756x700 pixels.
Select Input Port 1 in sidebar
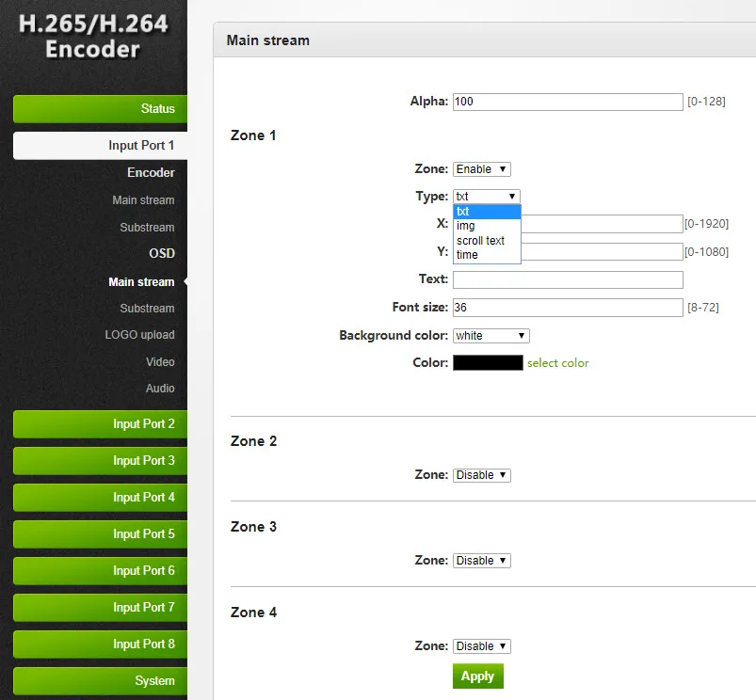[x=101, y=146]
